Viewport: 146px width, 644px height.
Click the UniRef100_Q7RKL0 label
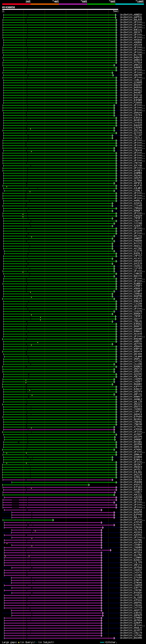click(131, 477)
